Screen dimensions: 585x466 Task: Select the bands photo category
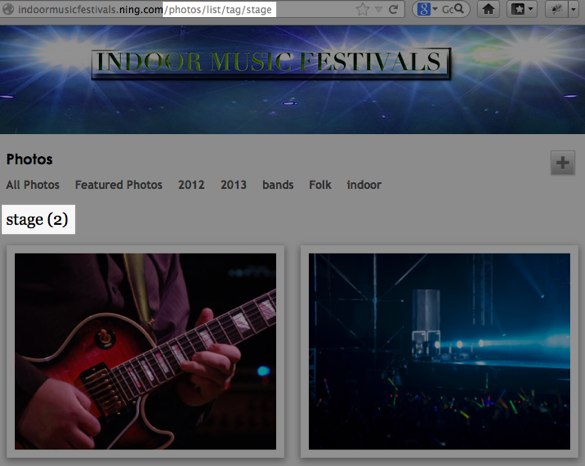point(278,185)
